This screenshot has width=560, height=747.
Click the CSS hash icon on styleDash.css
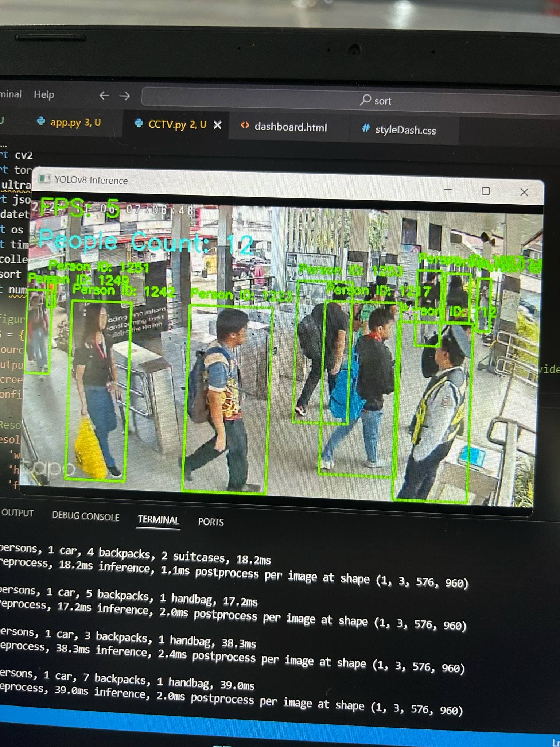pos(365,128)
